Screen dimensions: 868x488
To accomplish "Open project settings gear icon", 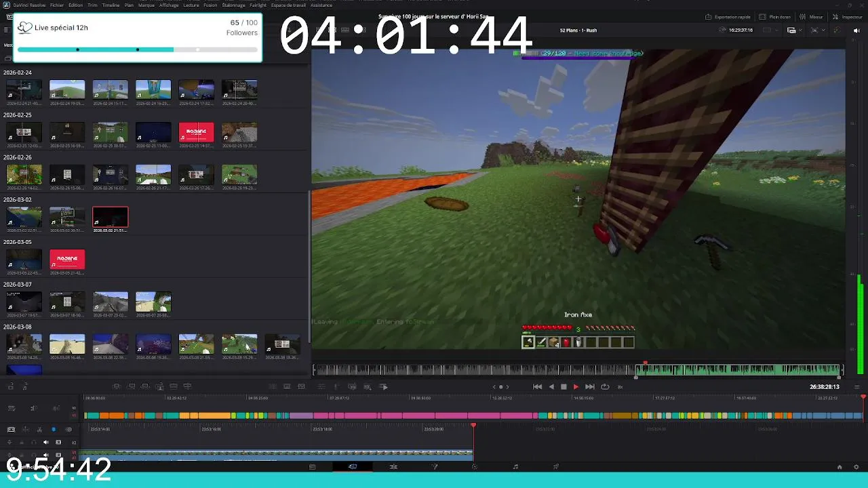I will (x=856, y=467).
